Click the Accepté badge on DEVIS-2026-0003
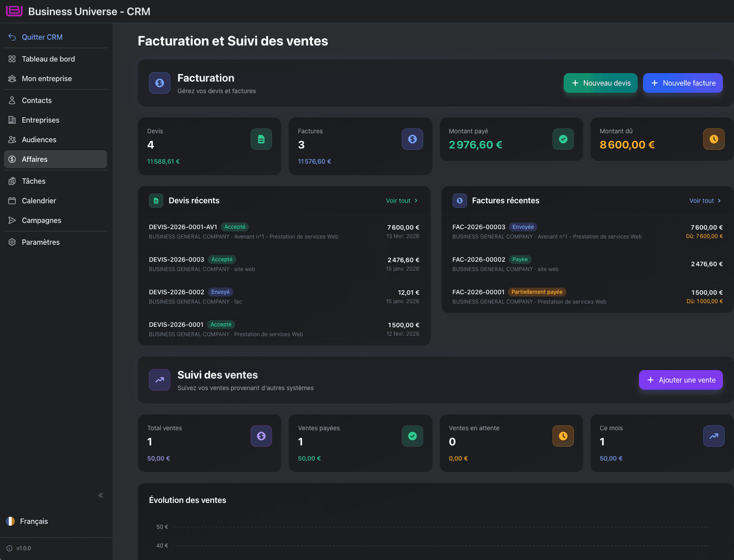The width and height of the screenshot is (734, 560). coord(222,259)
